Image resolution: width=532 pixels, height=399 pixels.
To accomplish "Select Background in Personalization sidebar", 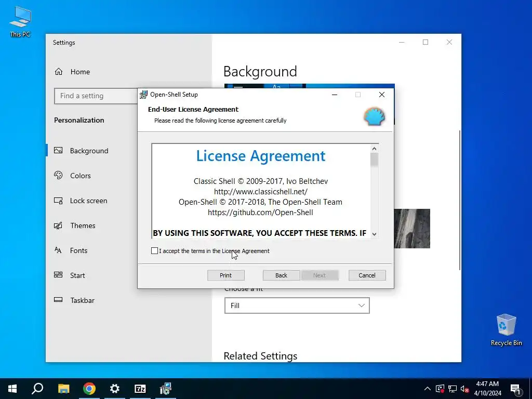I will tap(89, 151).
